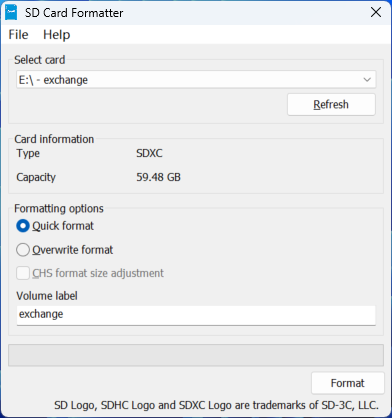
Task: Open the File menu
Action: 18,35
